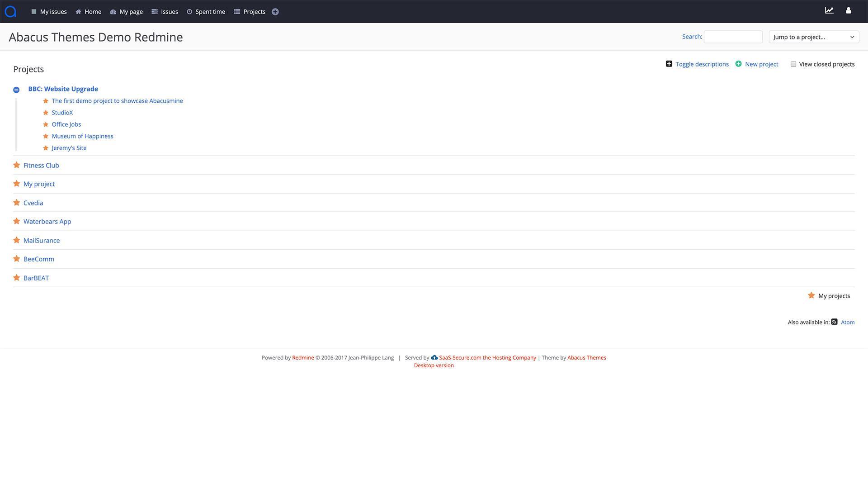Click the cloud icon next to SaaS-Secure.com
Viewport: 868px width, 489px height.
pos(434,357)
